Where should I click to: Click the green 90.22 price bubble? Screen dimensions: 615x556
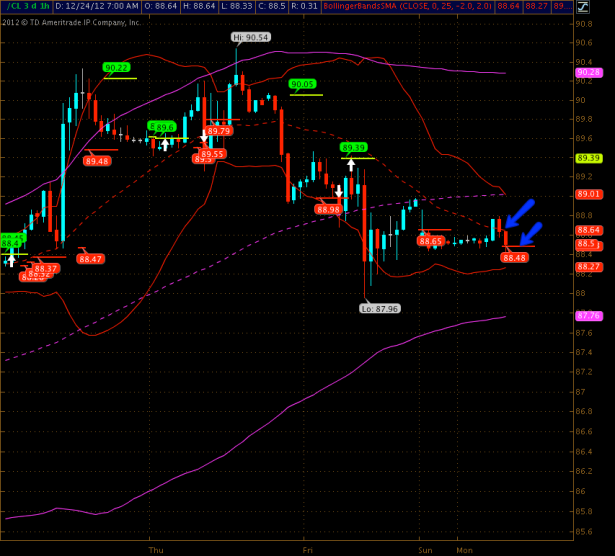(116, 68)
